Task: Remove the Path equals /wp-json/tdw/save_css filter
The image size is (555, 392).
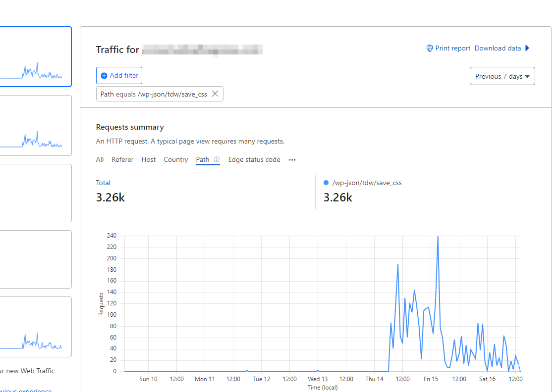Action: pyautogui.click(x=215, y=94)
